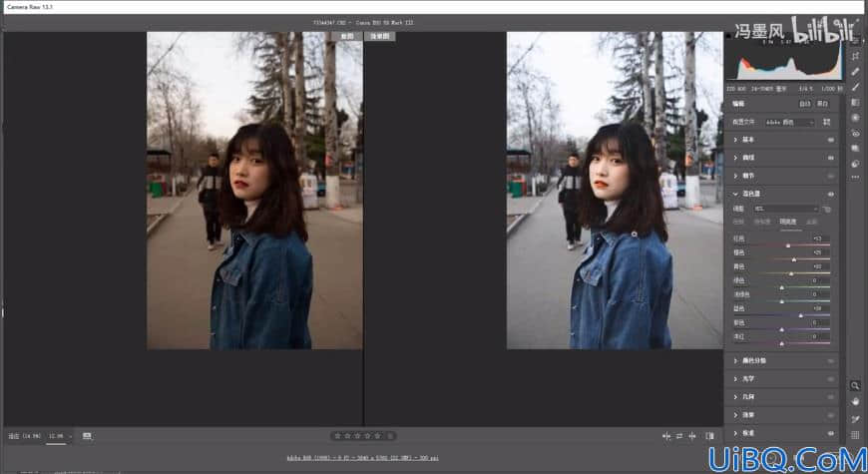Open the mixer adjust HSL dropdown
Viewport: 868px width, 474px height.
[x=785, y=209]
